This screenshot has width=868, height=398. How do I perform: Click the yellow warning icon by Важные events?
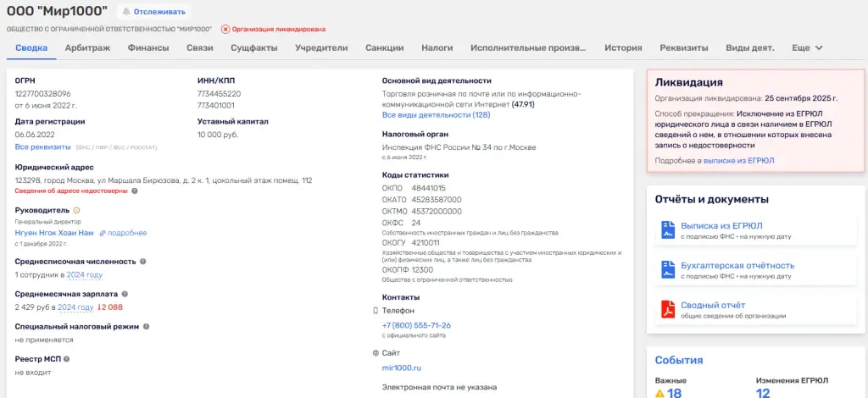[659, 394]
